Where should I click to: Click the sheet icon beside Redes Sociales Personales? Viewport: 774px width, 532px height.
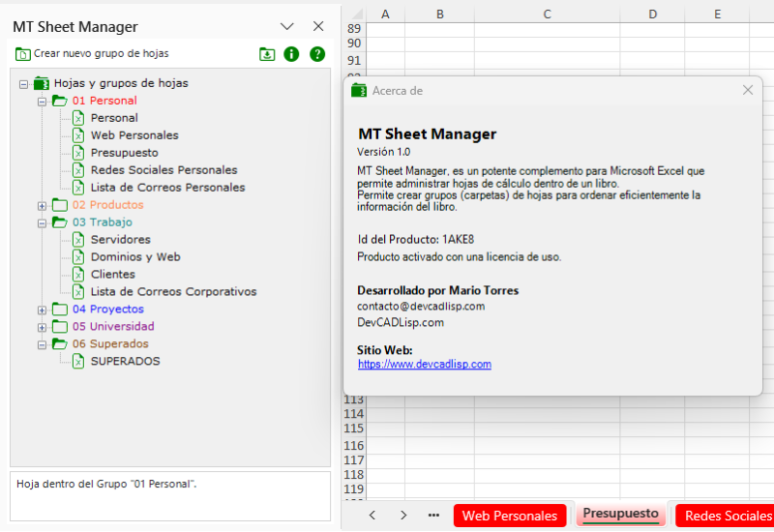(78, 170)
